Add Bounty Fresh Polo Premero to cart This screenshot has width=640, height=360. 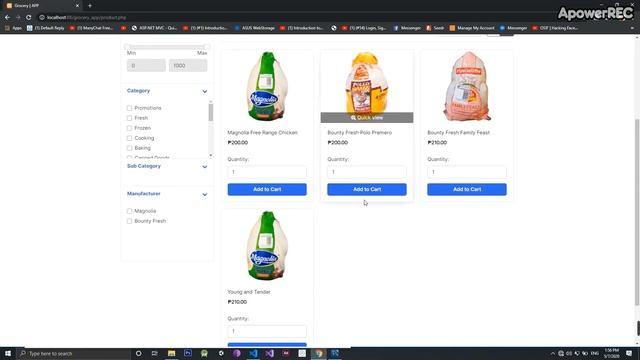click(x=367, y=189)
